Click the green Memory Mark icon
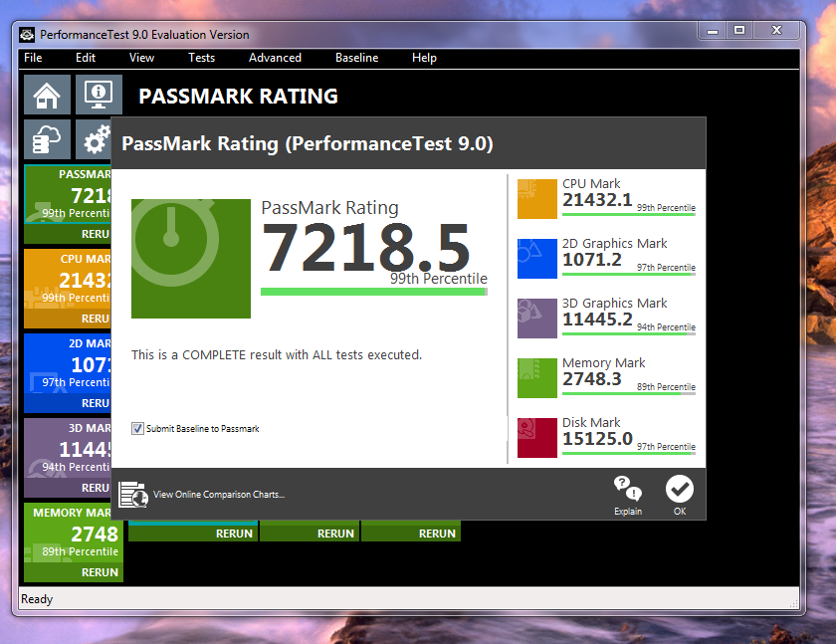Image resolution: width=836 pixels, height=644 pixels. [x=536, y=378]
